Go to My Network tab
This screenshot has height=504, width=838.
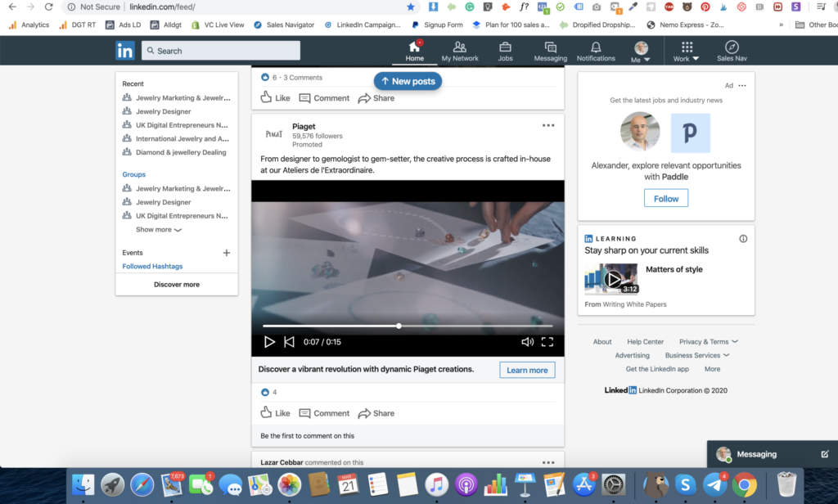[x=460, y=52]
